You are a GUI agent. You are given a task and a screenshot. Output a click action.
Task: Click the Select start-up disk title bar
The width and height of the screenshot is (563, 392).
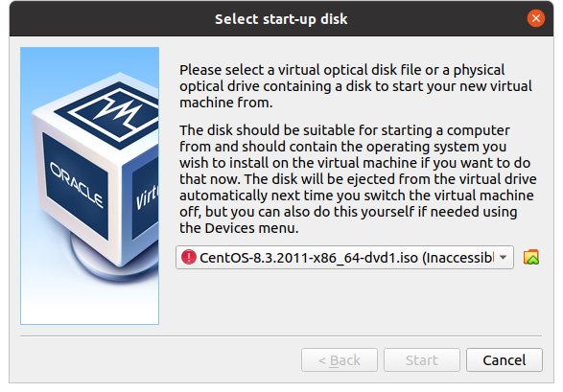(281, 18)
